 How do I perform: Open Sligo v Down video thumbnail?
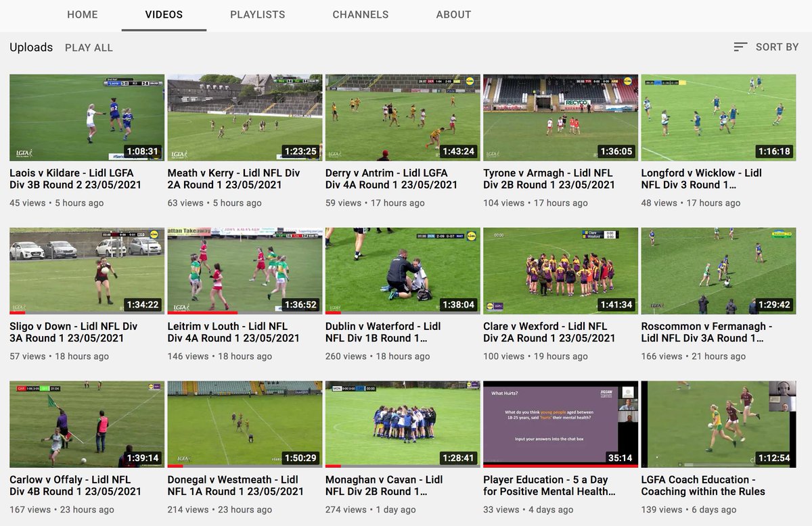[x=87, y=271]
